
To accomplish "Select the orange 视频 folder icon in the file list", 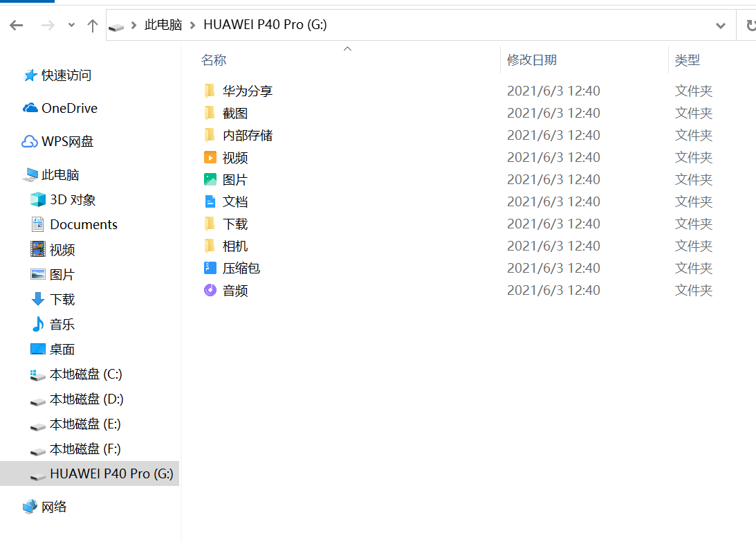I will click(x=210, y=157).
